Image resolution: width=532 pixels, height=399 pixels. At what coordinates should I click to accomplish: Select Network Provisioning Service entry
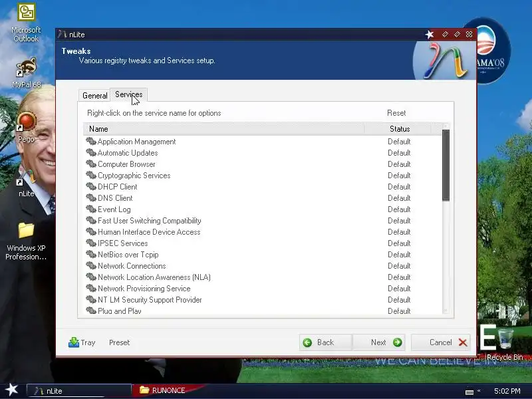[x=144, y=289]
